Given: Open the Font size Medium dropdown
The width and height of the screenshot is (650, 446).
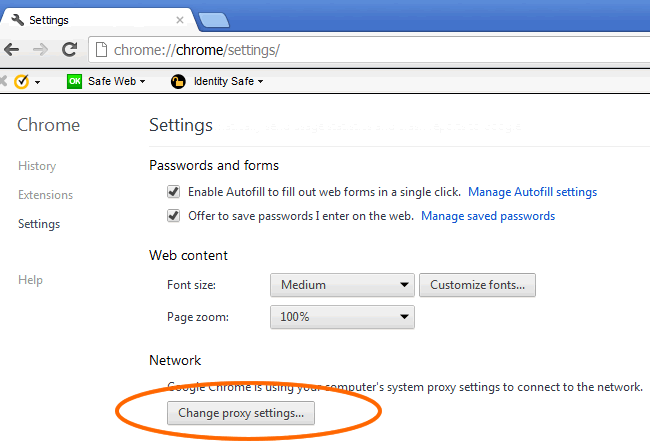Looking at the screenshot, I should (342, 285).
